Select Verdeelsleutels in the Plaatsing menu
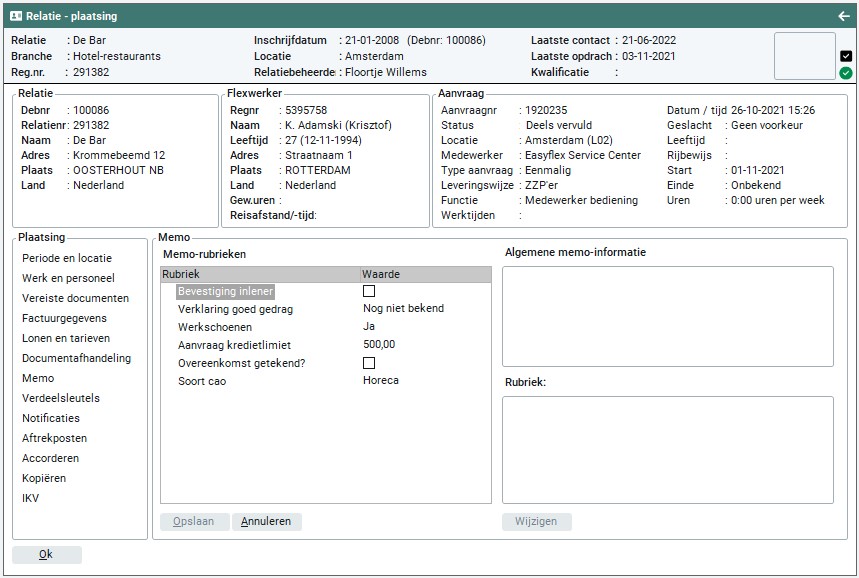Screen dimensions: 859x578 coord(61,398)
